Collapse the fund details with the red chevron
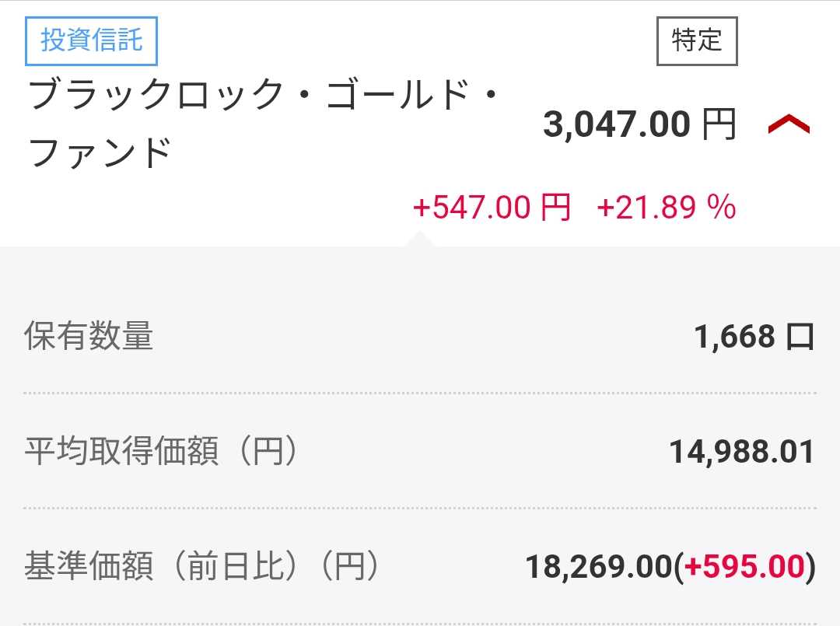This screenshot has width=840, height=626. tap(789, 124)
